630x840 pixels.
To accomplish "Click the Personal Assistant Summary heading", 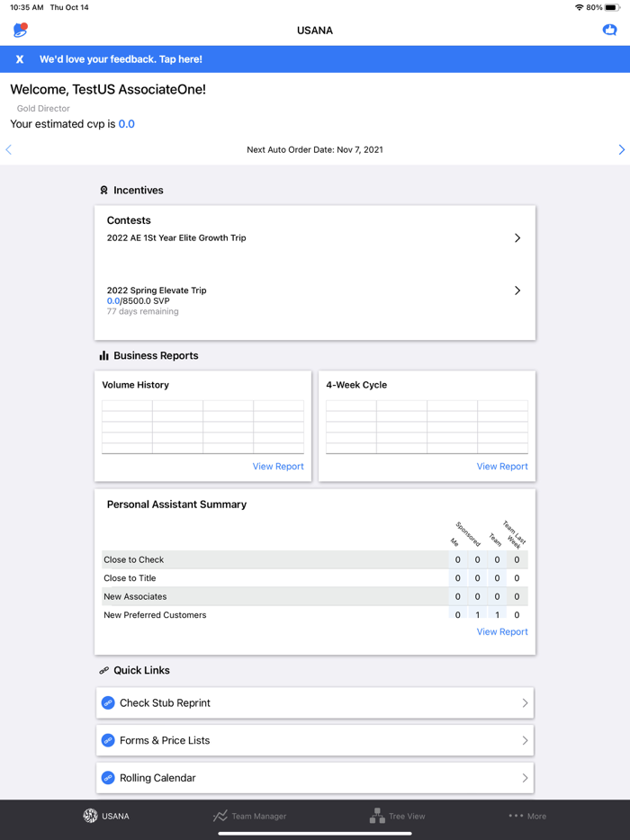I will (x=176, y=505).
